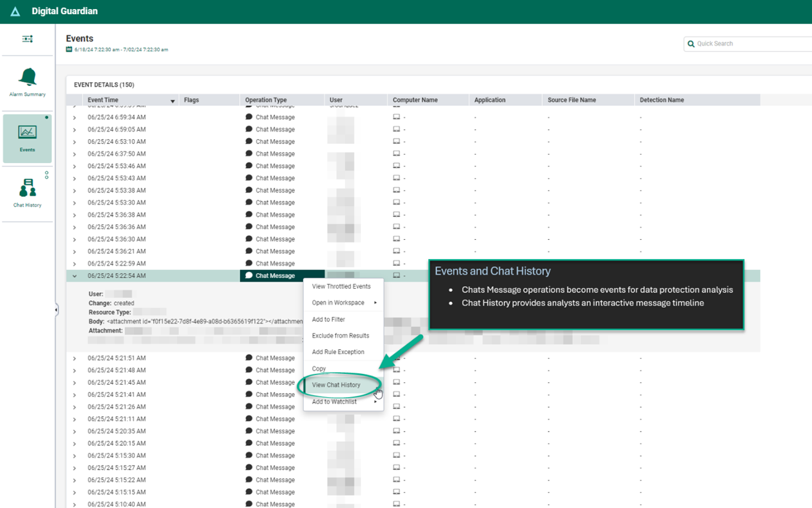Viewport: 812px width, 508px height.
Task: Open Chat History sidebar icon
Action: (28, 188)
